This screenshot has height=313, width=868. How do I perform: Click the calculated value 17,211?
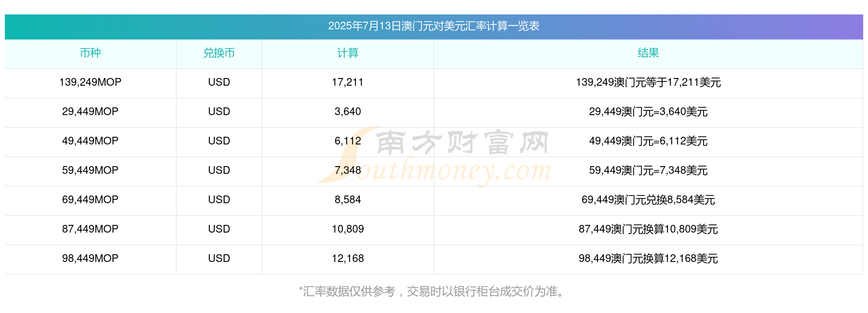[x=348, y=82]
